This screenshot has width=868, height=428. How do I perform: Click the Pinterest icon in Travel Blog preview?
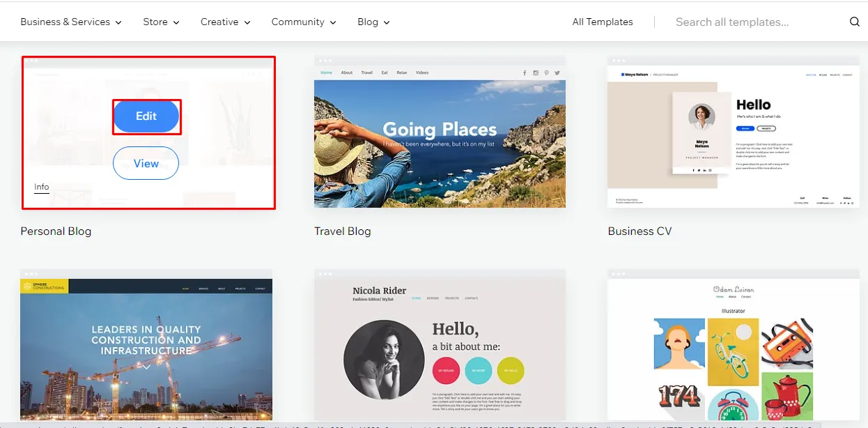pos(547,72)
